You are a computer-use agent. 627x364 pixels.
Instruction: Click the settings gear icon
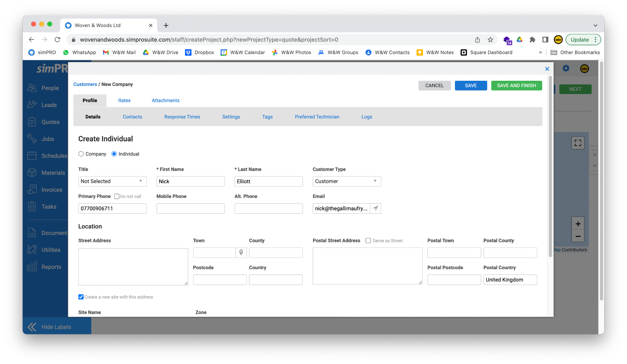(x=566, y=69)
